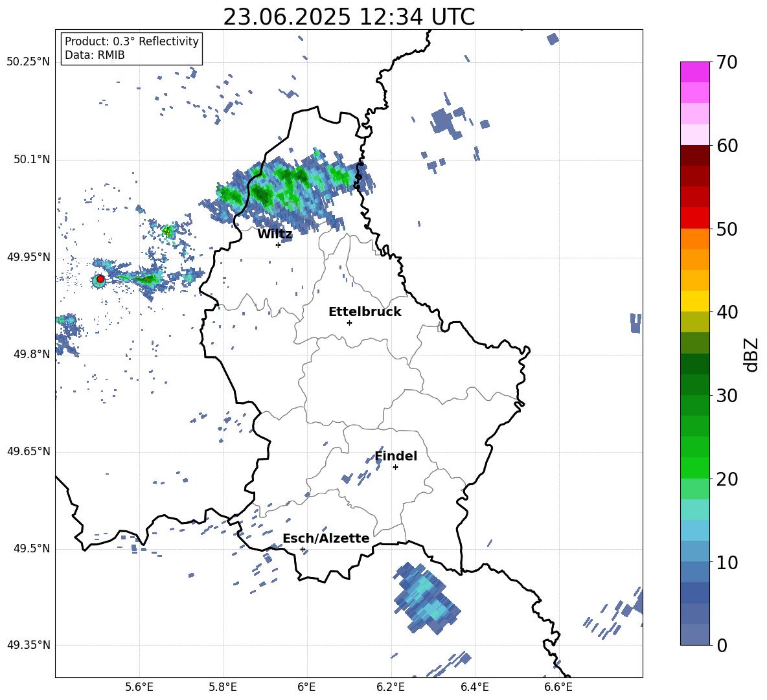The width and height of the screenshot is (767, 700).
Task: Click the 49.35°N latitude label
Action: click(x=29, y=645)
